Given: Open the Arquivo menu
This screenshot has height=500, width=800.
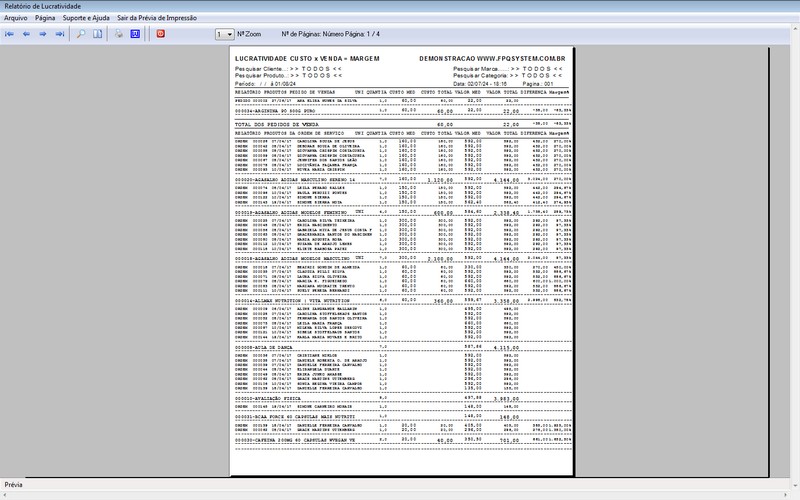Looking at the screenshot, I should (x=16, y=18).
